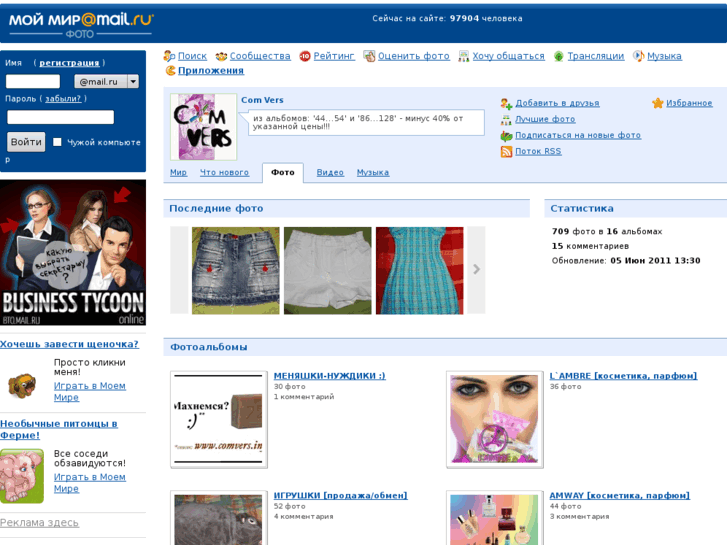This screenshot has width=727, height=545.
Task: Open the МЕНЯШКИ-НУЖДИКИ album link
Action: [x=330, y=376]
